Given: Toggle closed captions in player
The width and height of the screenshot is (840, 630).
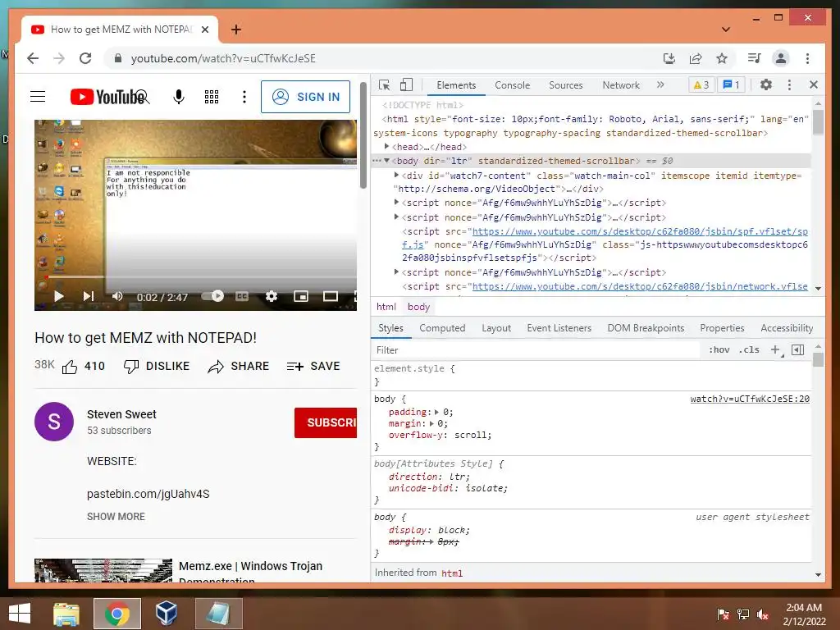Looking at the screenshot, I should tap(242, 295).
